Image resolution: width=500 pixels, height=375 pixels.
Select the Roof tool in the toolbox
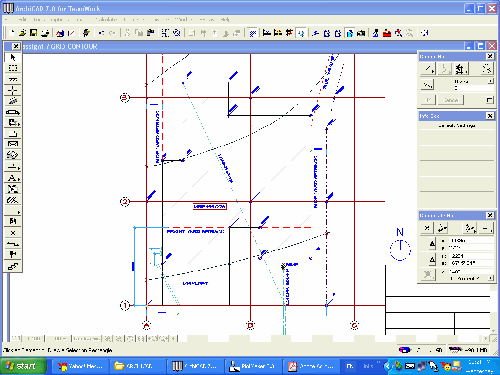(x=13, y=145)
